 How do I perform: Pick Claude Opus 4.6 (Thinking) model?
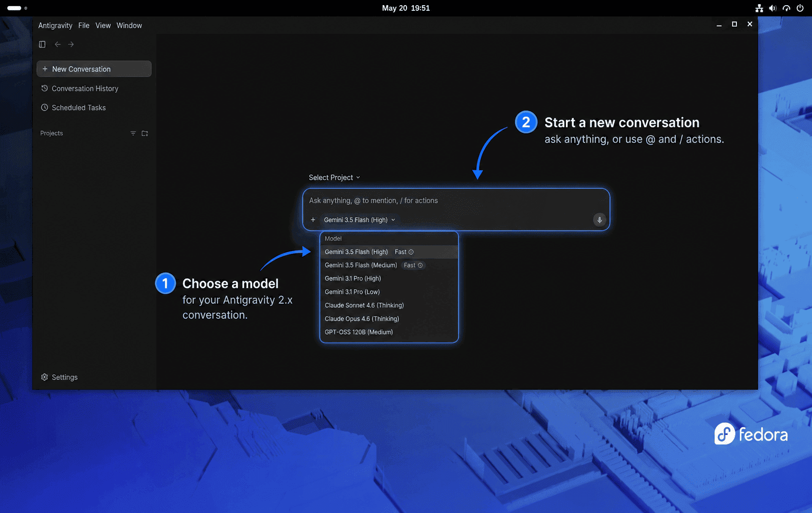389,319
